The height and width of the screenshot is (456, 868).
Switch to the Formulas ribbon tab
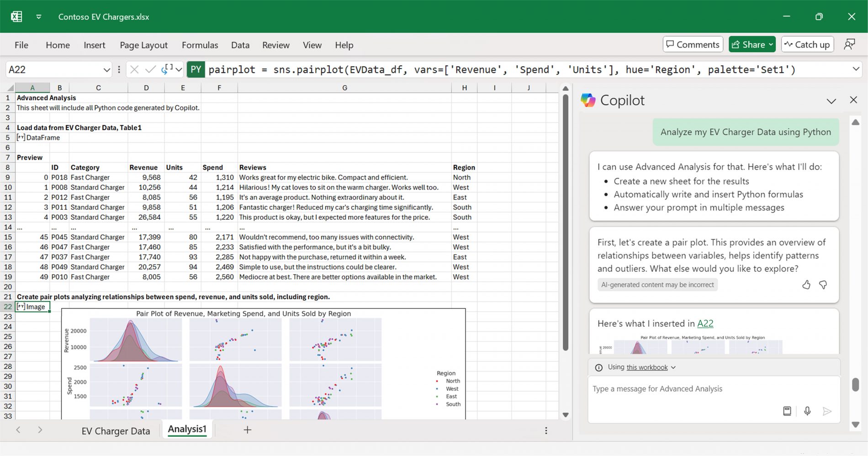coord(200,45)
